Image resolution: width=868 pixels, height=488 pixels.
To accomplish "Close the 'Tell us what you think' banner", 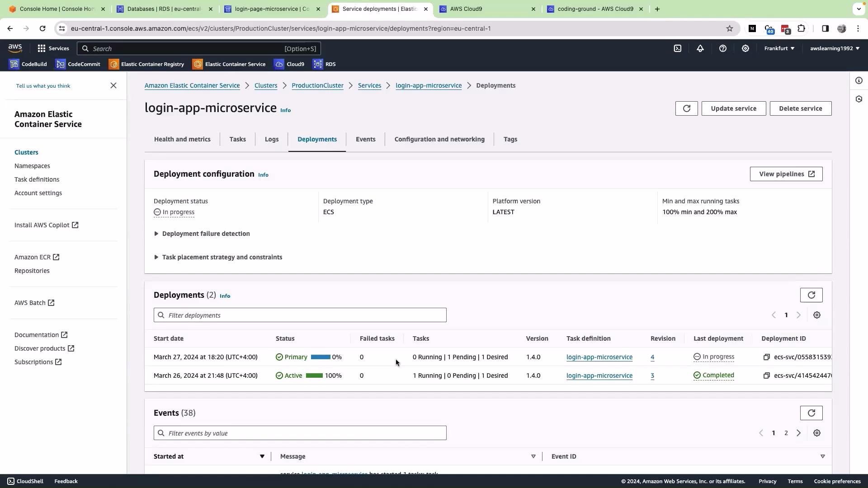I will point(113,85).
